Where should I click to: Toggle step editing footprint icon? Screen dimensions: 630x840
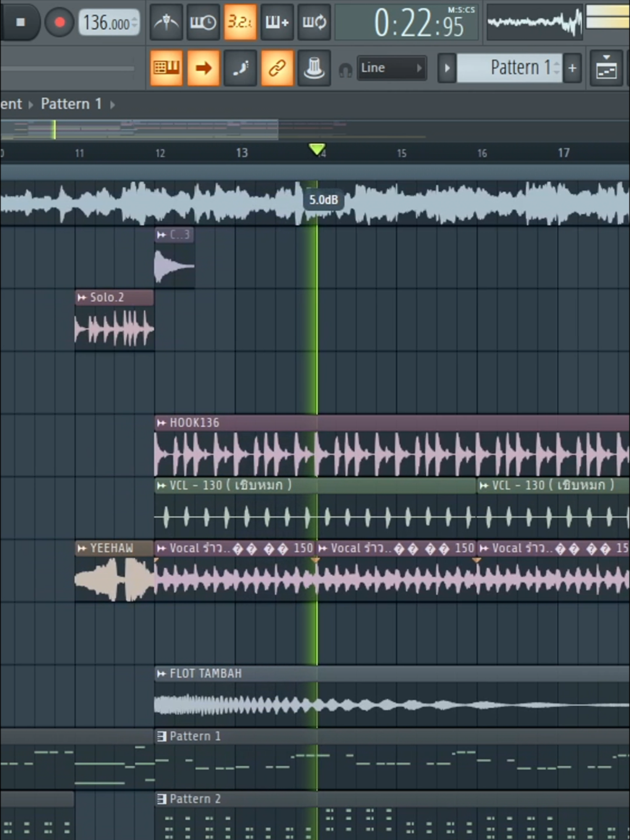click(x=240, y=68)
